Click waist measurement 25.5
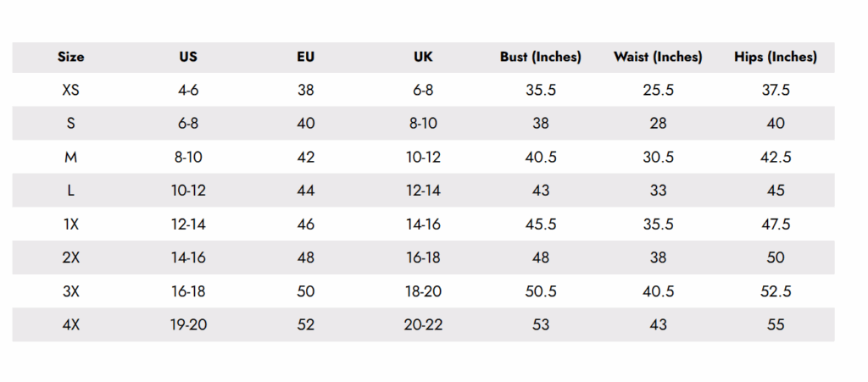Viewport: 868px width, 382px height. [658, 90]
